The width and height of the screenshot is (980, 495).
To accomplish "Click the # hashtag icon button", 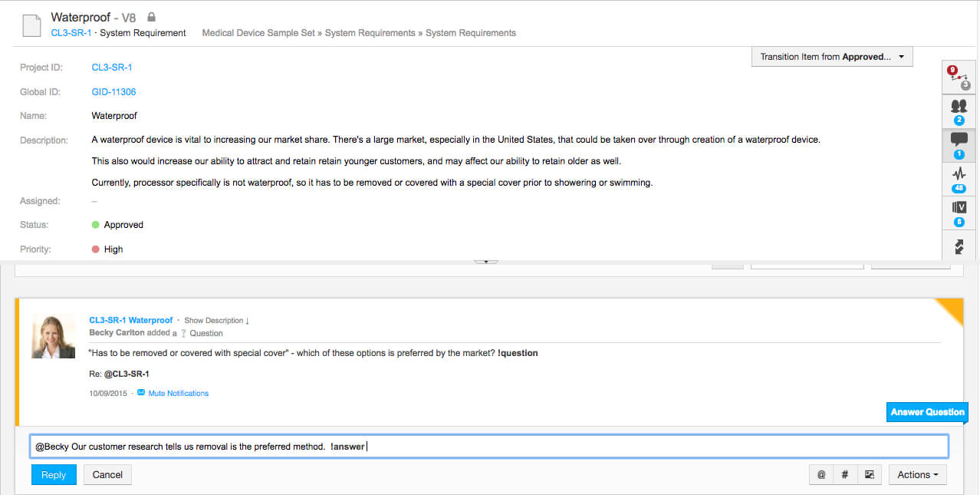I will click(x=845, y=475).
